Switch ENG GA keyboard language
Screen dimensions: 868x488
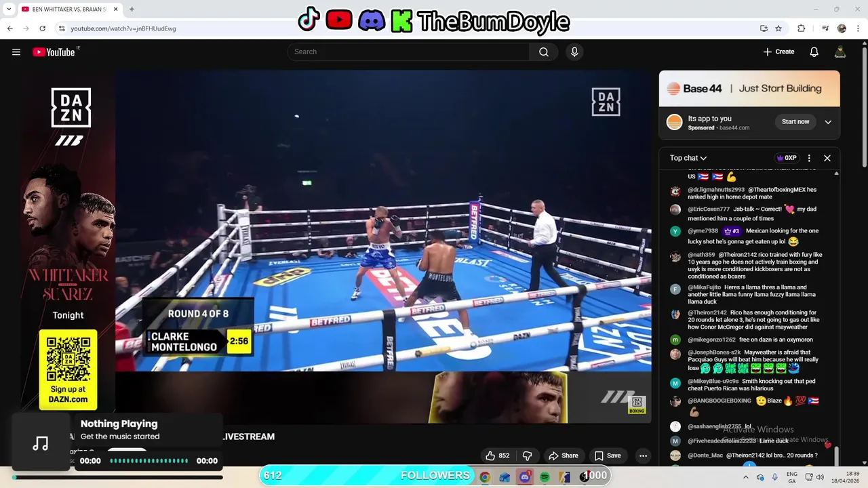[792, 477]
